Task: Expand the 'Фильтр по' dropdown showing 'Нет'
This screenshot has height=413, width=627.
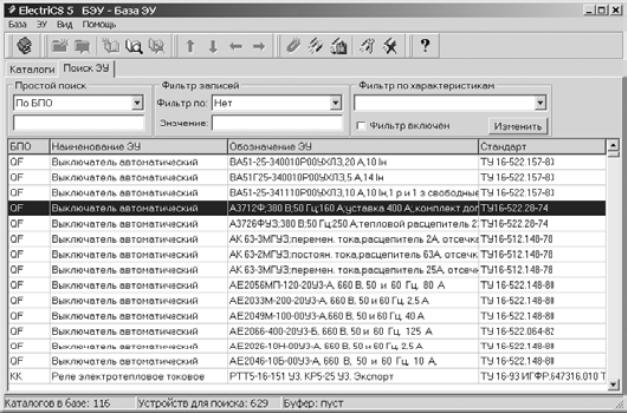Action: [x=335, y=103]
